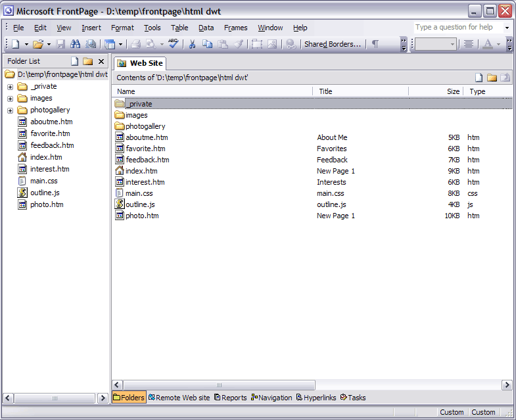Click the Shared Borders button
Screen dimensions: 516x420
coord(333,44)
